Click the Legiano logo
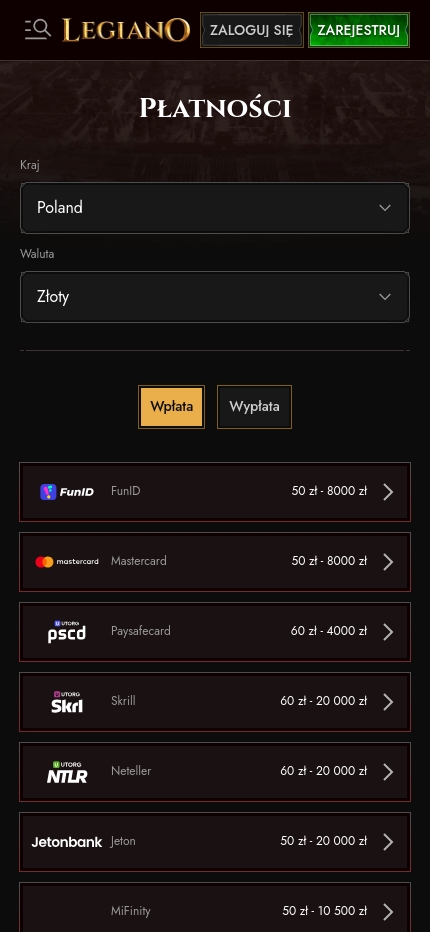 pos(126,30)
